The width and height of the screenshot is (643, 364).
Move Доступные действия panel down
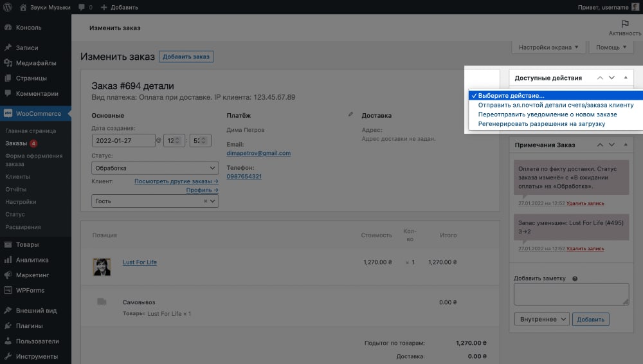[x=611, y=78]
